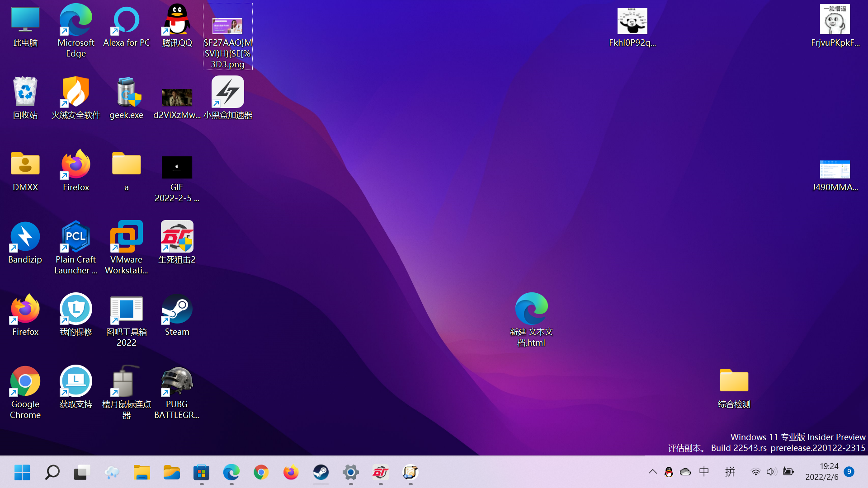This screenshot has height=488, width=868.
Task: Select the 综合检测 folder
Action: (x=734, y=388)
